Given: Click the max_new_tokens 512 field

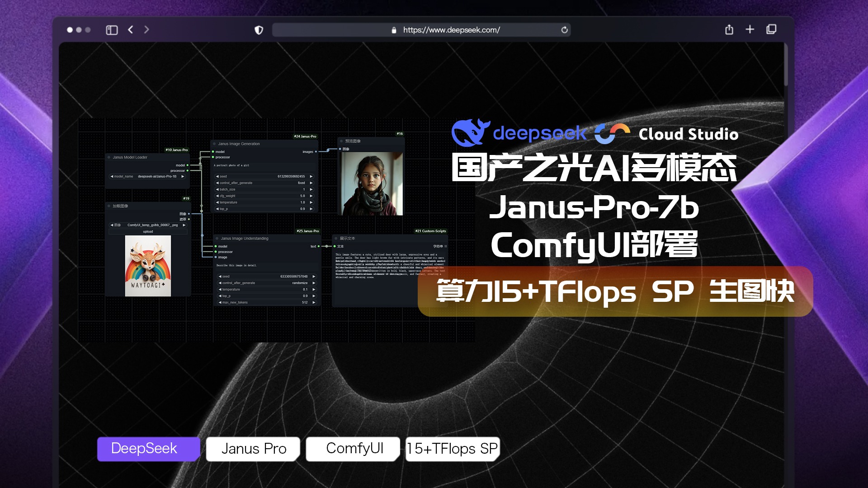Looking at the screenshot, I should coord(267,302).
